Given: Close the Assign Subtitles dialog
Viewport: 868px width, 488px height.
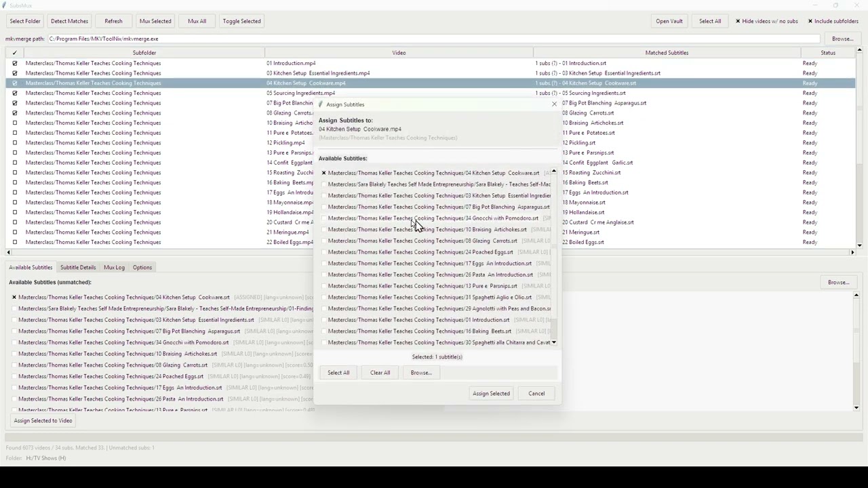Looking at the screenshot, I should click(x=554, y=104).
